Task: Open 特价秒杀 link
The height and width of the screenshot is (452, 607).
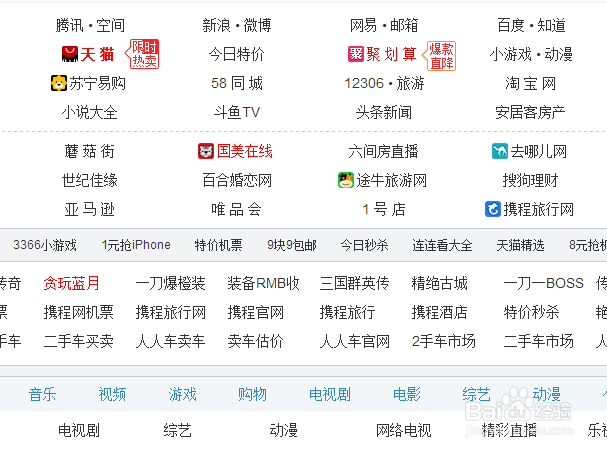Action: click(531, 312)
